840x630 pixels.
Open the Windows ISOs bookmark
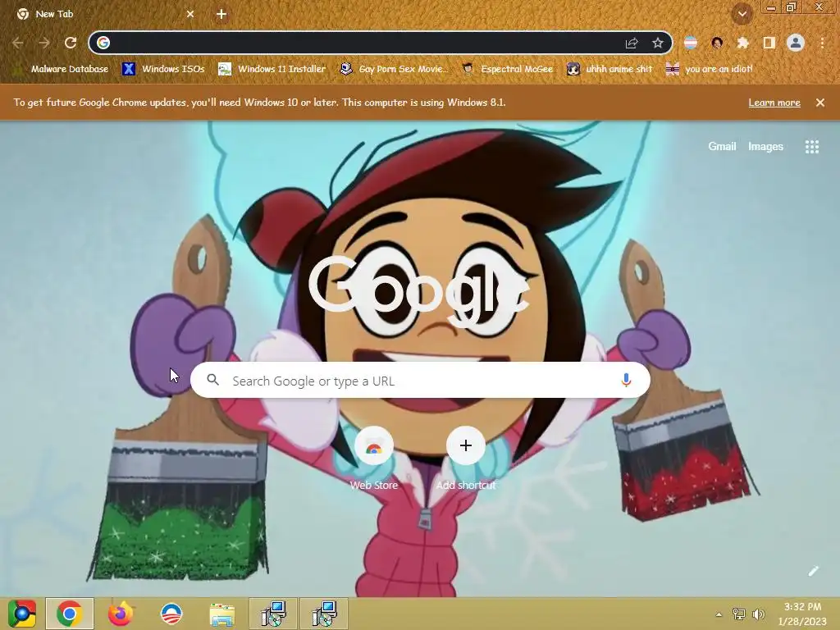[x=163, y=69]
